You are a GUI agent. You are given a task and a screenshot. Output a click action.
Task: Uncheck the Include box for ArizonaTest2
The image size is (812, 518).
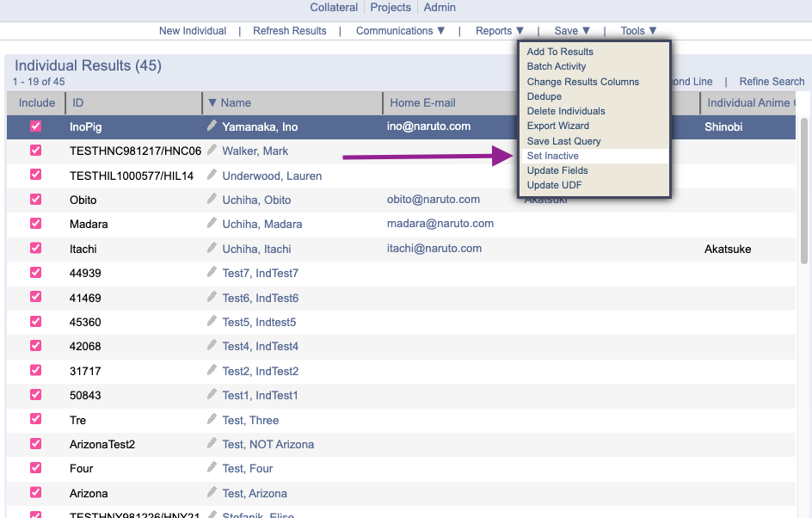click(x=36, y=443)
